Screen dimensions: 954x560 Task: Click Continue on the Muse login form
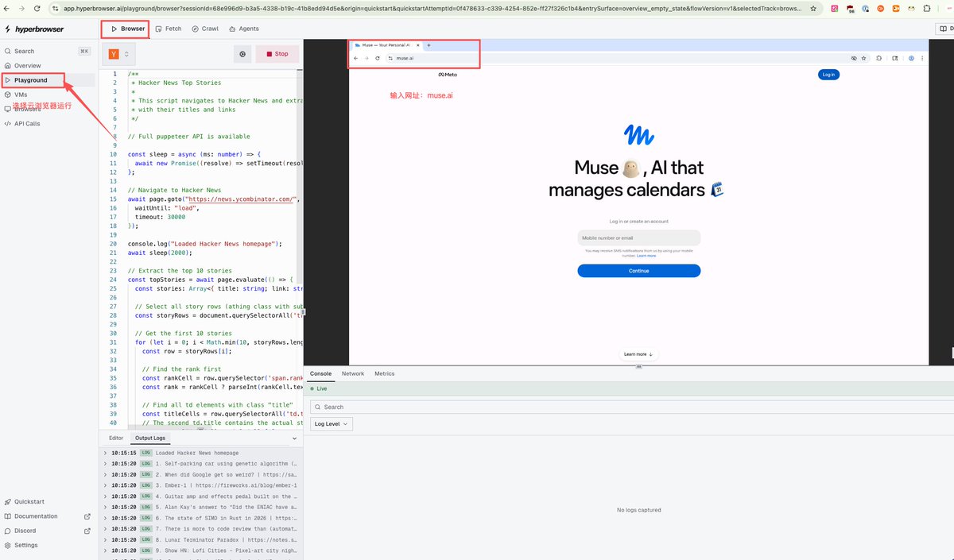coord(639,271)
